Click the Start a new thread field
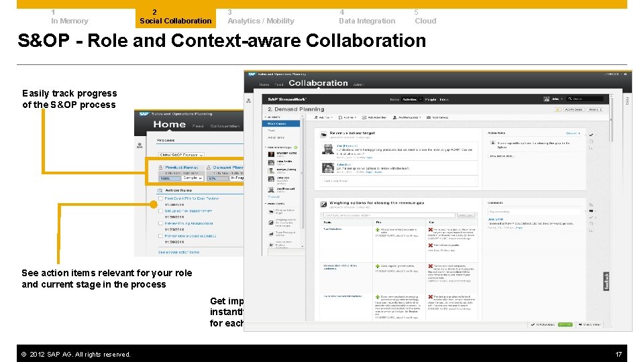Screen dimensions: 644x362 [398, 181]
